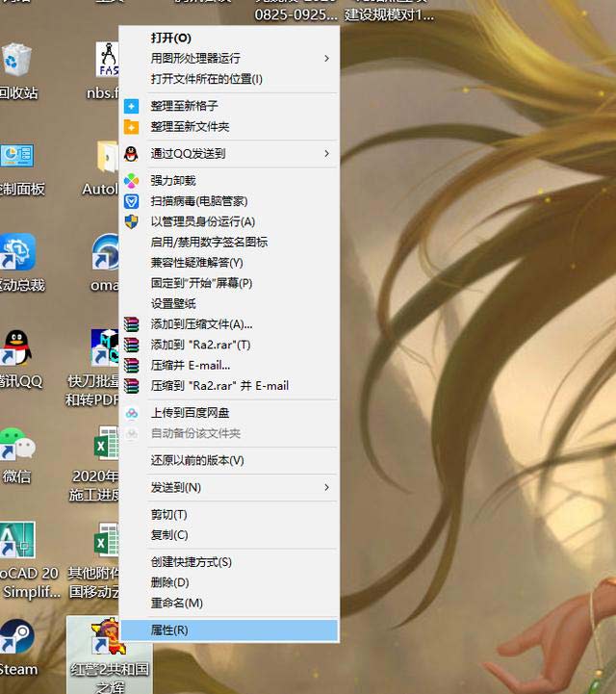The height and width of the screenshot is (694, 616).
Task: Choose 以管理员身份运行(A)
Action: point(229,221)
